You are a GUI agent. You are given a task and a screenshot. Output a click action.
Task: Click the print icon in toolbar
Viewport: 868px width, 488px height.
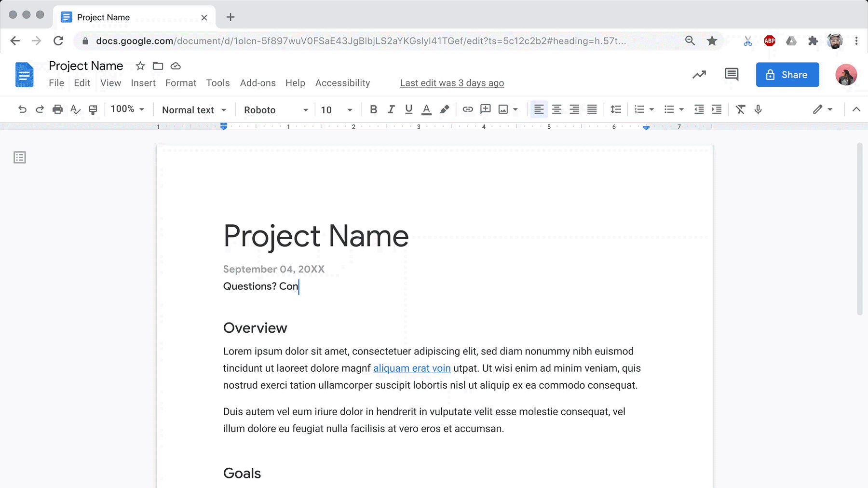[57, 109]
